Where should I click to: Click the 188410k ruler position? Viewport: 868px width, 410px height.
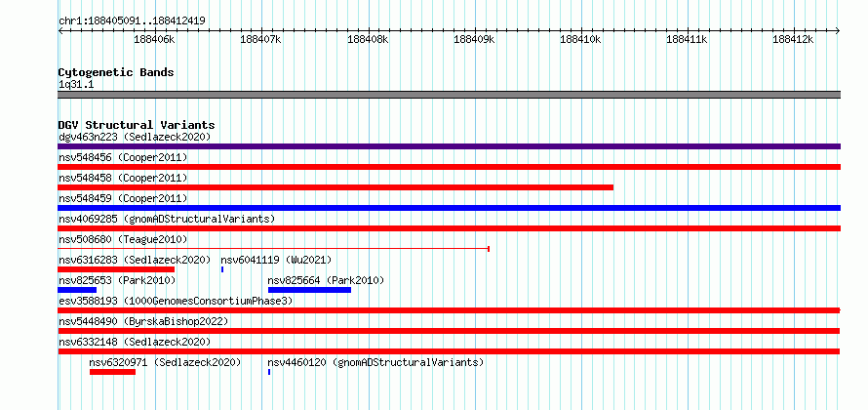pyautogui.click(x=580, y=39)
